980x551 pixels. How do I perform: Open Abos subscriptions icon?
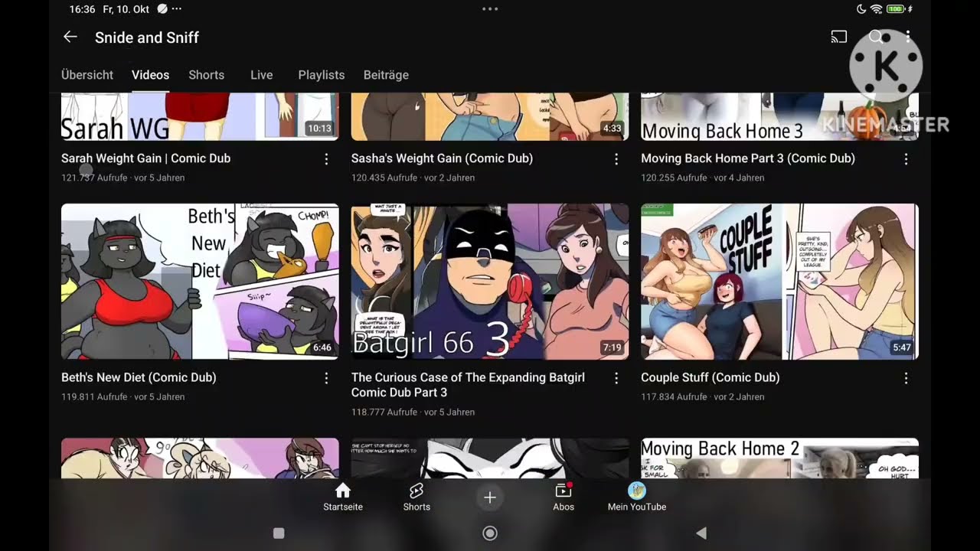point(563,497)
